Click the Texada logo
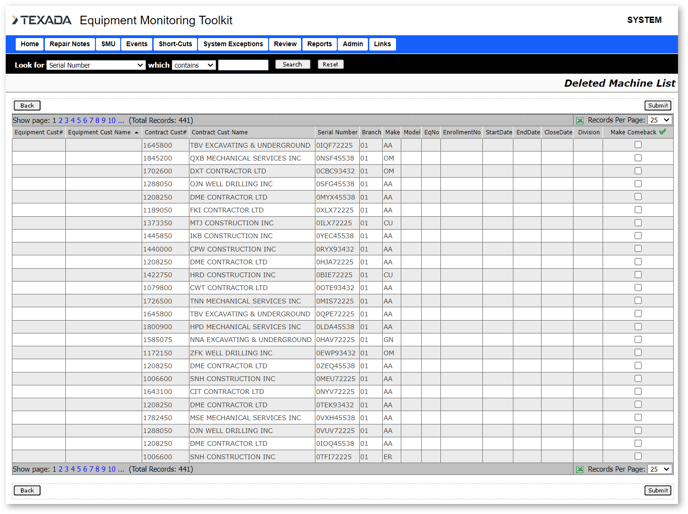This screenshot has width=688, height=514. pos(42,20)
